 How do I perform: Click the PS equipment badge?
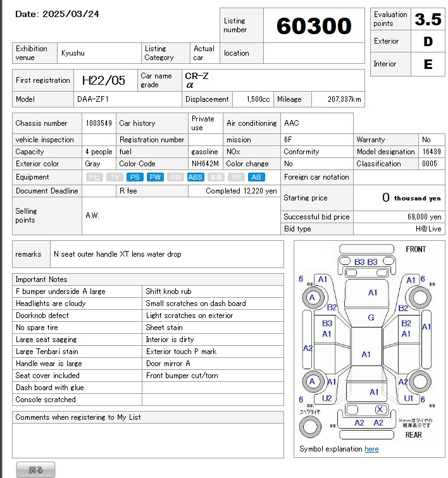pyautogui.click(x=135, y=177)
